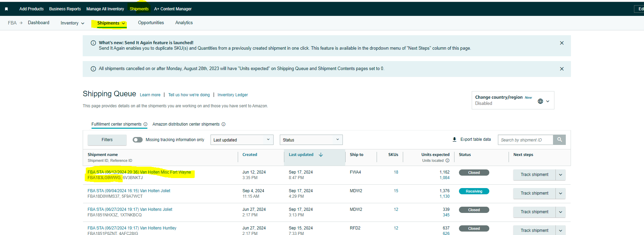Viewport: 644px width, 235px height.
Task: Track the Fort Wayne shipment
Action: pyautogui.click(x=534, y=175)
